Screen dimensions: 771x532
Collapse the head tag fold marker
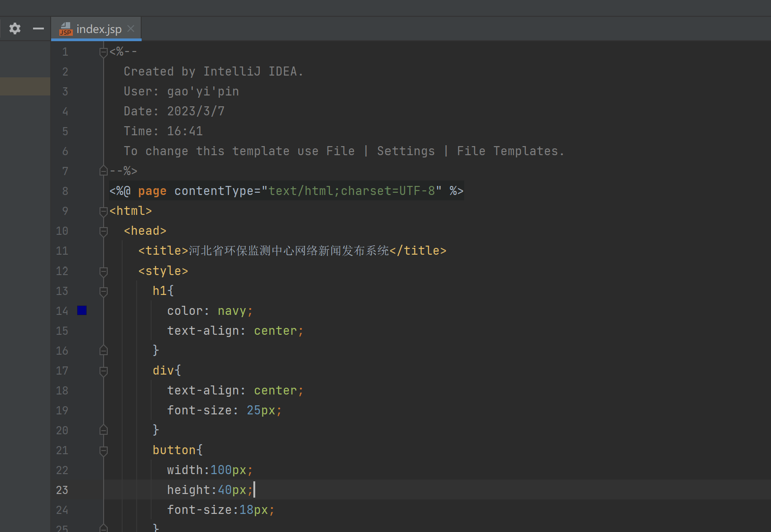[104, 231]
